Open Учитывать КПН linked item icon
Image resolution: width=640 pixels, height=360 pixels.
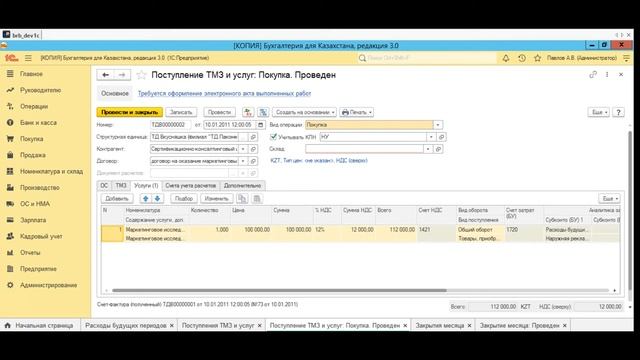click(441, 137)
